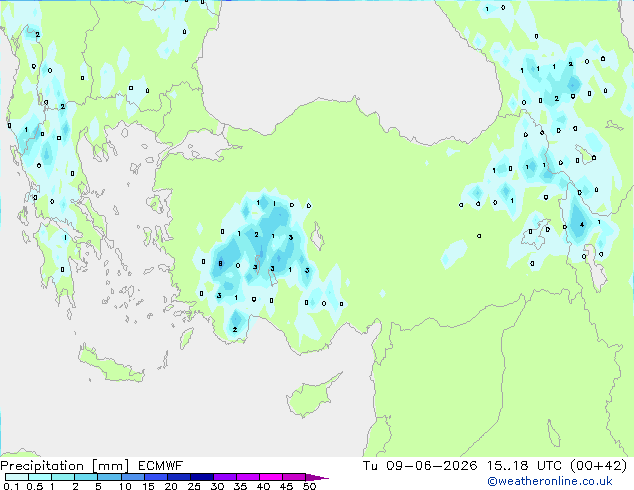Click the "15..18 UTC" time range
The height and width of the screenshot is (490, 634).
[x=525, y=466]
